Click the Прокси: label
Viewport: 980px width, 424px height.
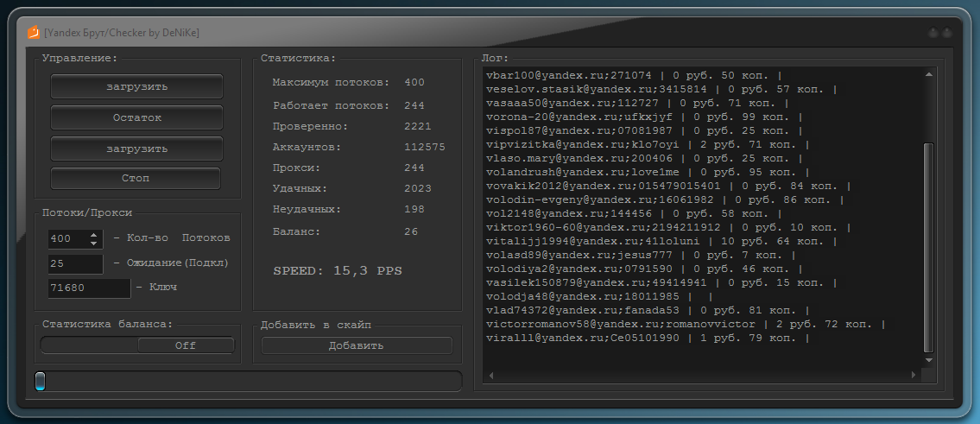296,168
